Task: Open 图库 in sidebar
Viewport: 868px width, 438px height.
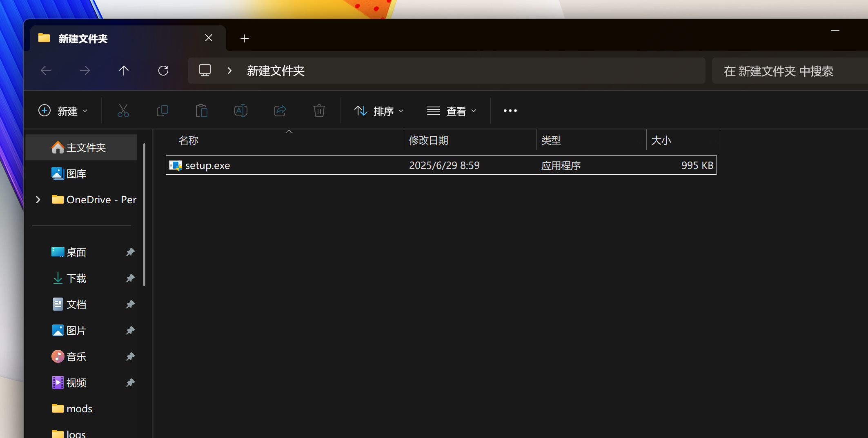Action: (81, 173)
